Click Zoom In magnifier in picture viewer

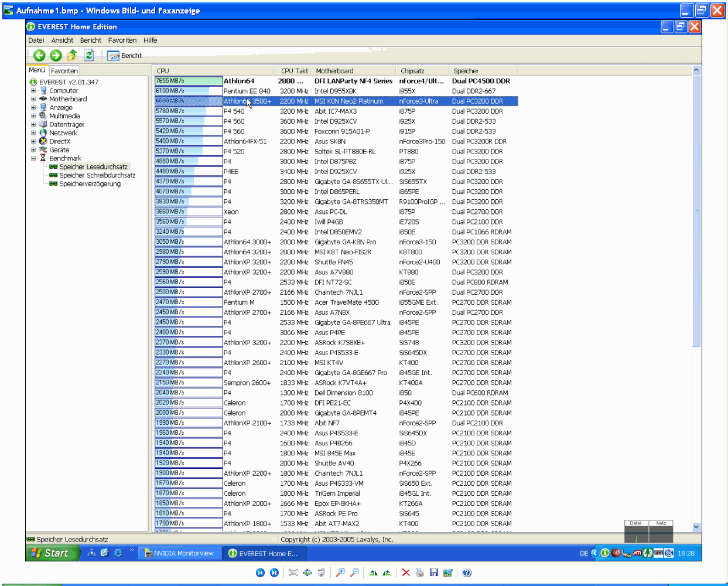click(x=340, y=573)
